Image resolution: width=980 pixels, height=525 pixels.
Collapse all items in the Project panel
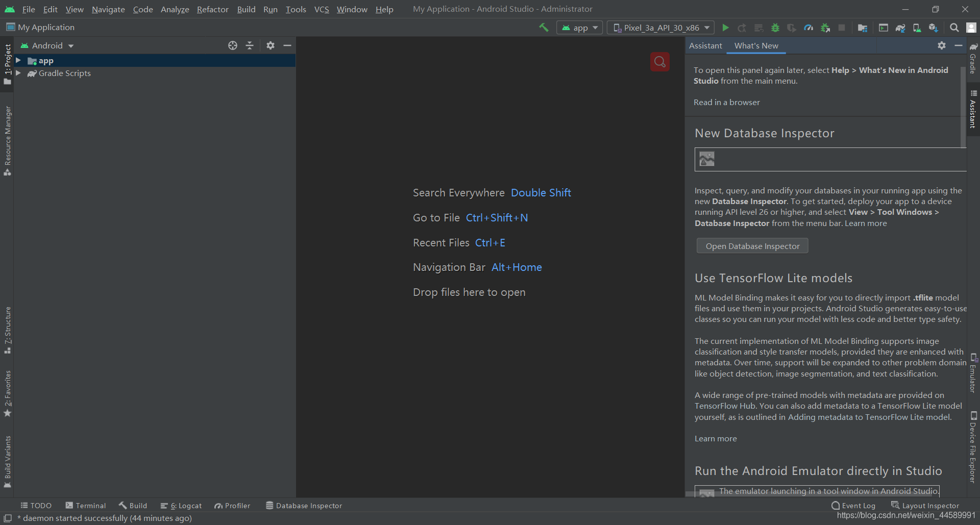tap(250, 45)
